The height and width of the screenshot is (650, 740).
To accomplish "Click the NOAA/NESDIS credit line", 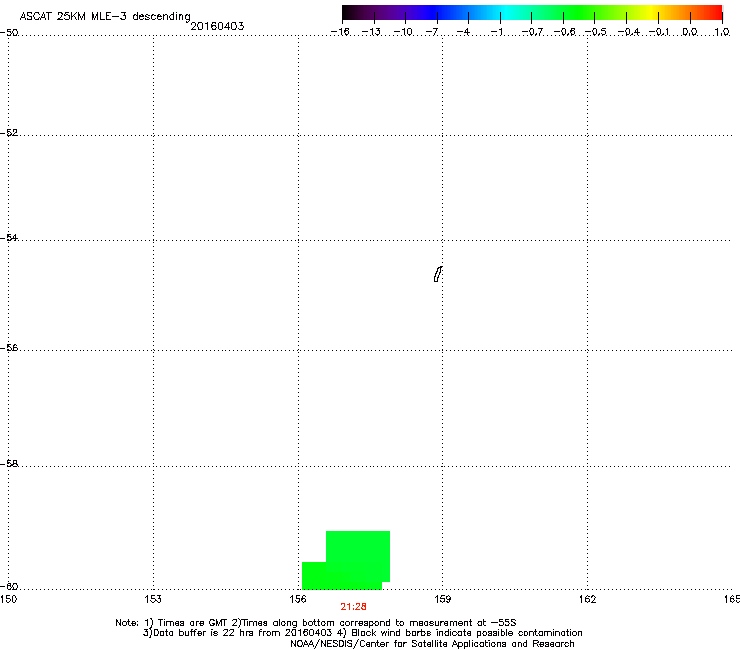I will click(x=432, y=644).
